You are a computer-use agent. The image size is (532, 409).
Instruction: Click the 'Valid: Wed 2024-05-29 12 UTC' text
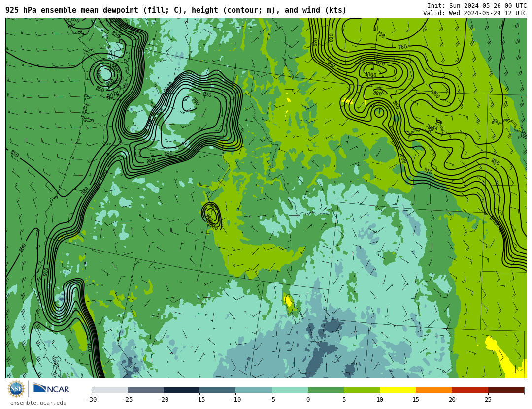(475, 13)
